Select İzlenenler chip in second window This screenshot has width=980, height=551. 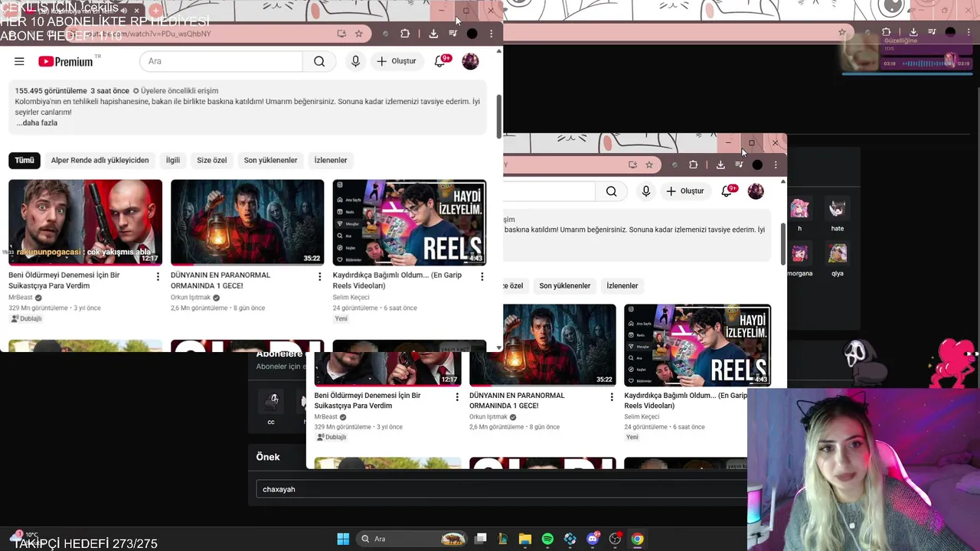click(622, 285)
